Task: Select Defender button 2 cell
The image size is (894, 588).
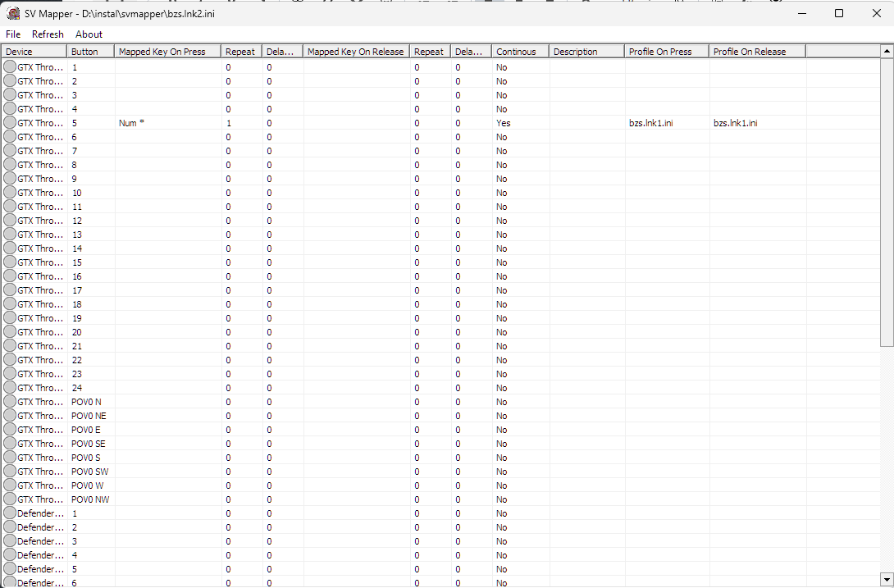Action: tap(74, 527)
